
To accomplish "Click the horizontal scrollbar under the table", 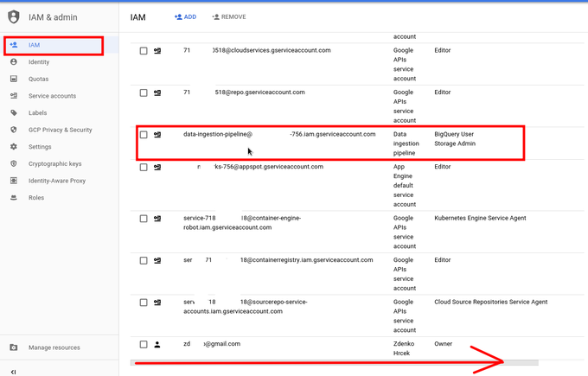I will (x=334, y=362).
